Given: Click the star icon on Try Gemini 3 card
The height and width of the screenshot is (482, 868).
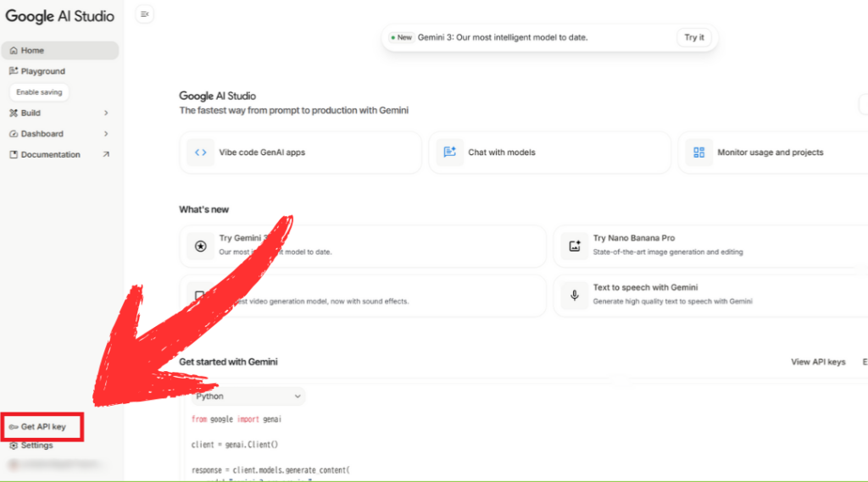Looking at the screenshot, I should click(x=201, y=247).
